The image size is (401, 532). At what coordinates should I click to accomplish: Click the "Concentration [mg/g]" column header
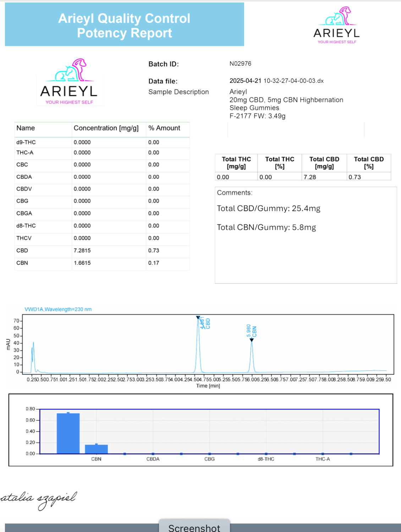click(x=106, y=128)
